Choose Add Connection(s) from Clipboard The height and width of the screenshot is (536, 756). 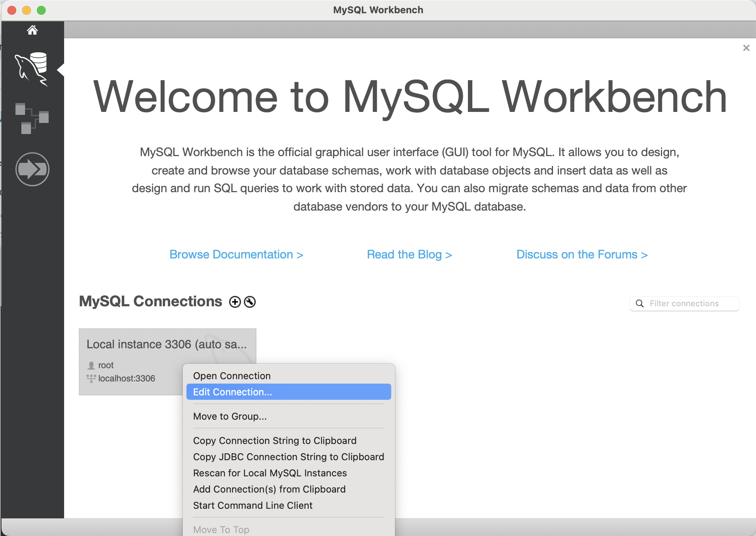269,489
